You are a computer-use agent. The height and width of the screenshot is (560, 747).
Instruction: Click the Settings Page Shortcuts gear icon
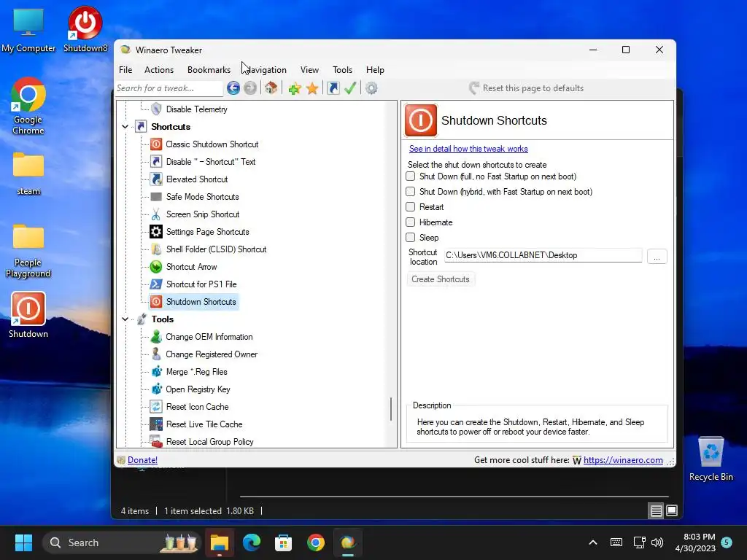(156, 232)
